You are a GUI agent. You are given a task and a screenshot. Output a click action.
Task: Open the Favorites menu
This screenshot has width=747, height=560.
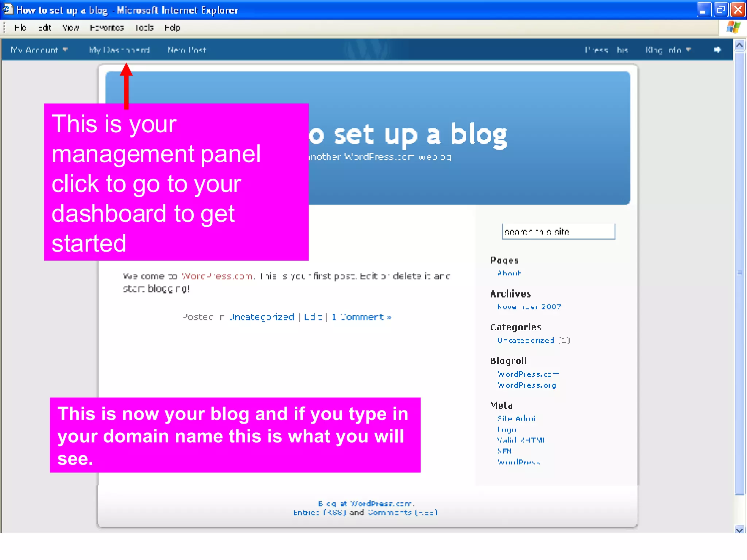(x=107, y=28)
